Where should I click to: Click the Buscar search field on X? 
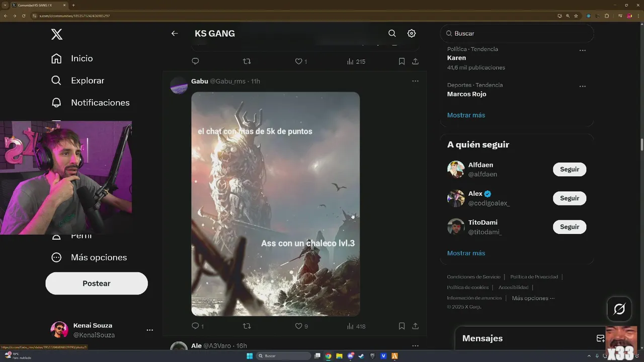coord(517,33)
